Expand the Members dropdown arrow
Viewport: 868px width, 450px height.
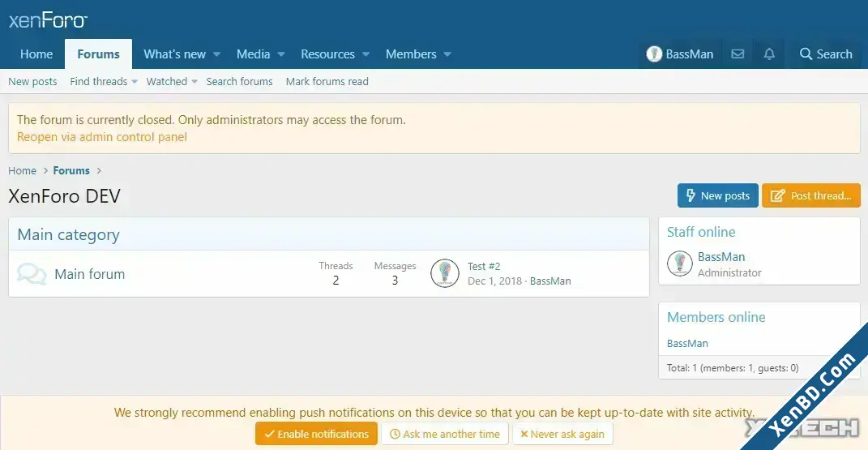[447, 54]
